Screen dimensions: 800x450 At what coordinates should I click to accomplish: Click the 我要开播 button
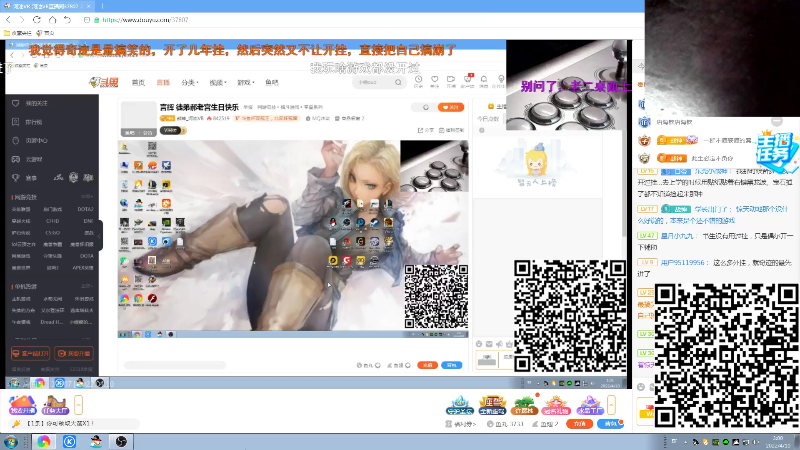coord(74,353)
